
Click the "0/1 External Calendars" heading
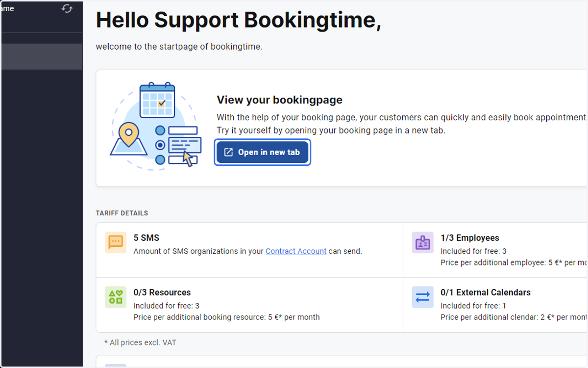click(486, 292)
